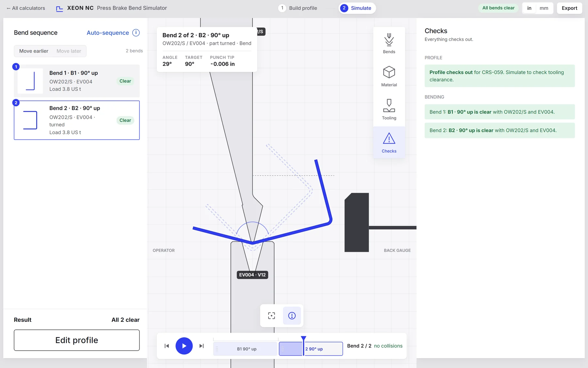Click 2 90° up timeline segment

311,349
